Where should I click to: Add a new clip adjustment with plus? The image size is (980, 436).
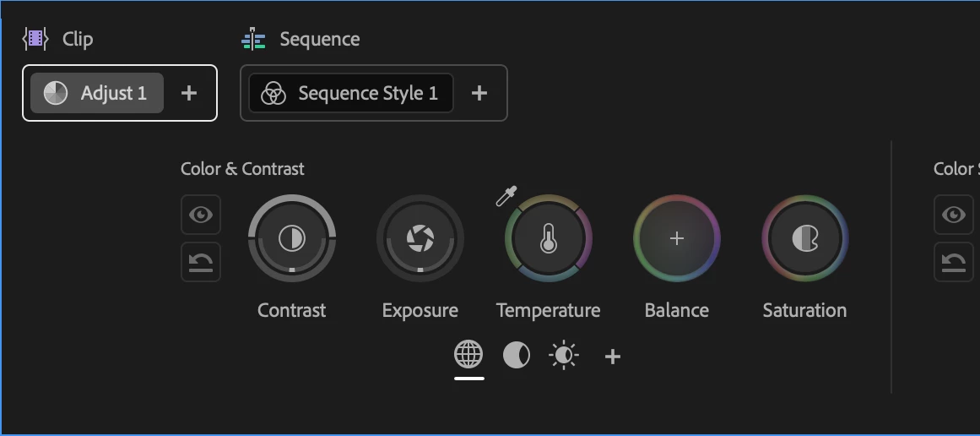189,93
